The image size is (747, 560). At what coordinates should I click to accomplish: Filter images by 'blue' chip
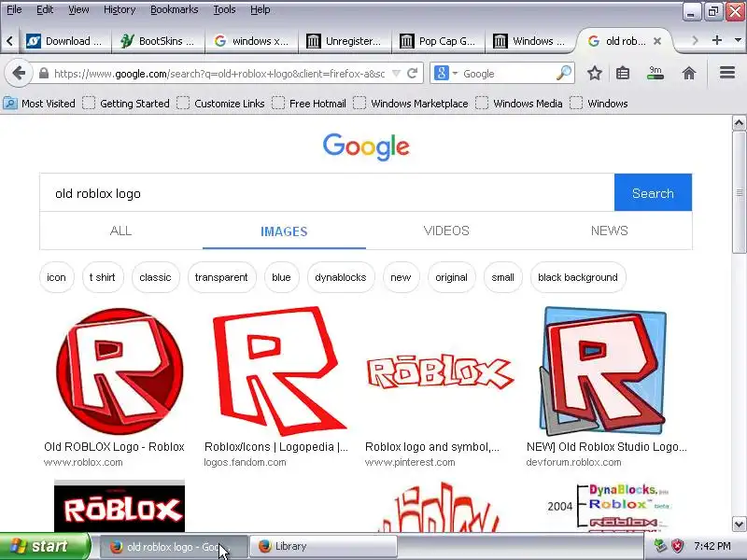[281, 277]
